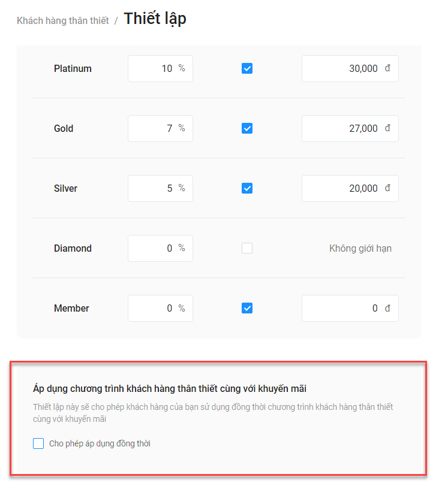The height and width of the screenshot is (498, 448).
Task: Uncheck the Member limit checkbox
Action: 247,308
